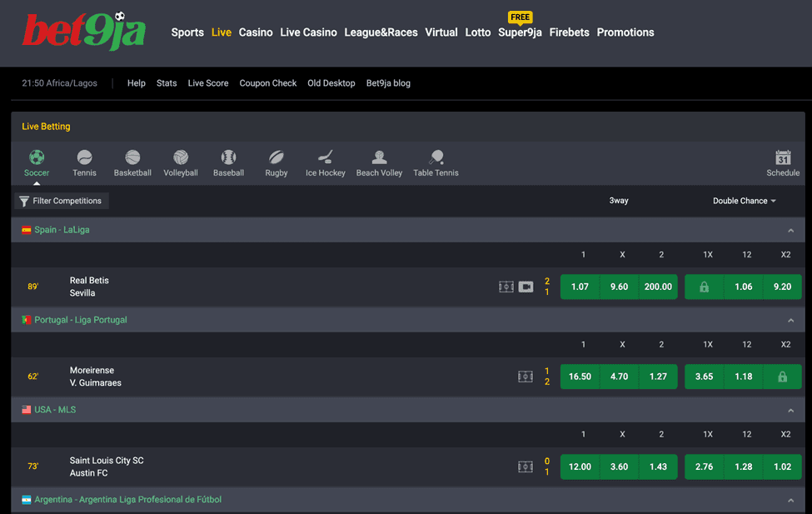Select the Table Tennis sport icon

(x=436, y=157)
